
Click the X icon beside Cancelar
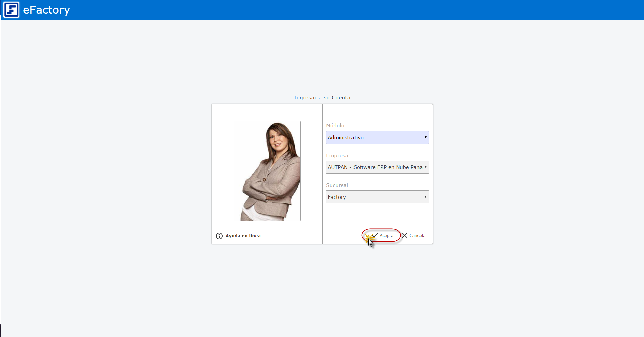coord(405,235)
